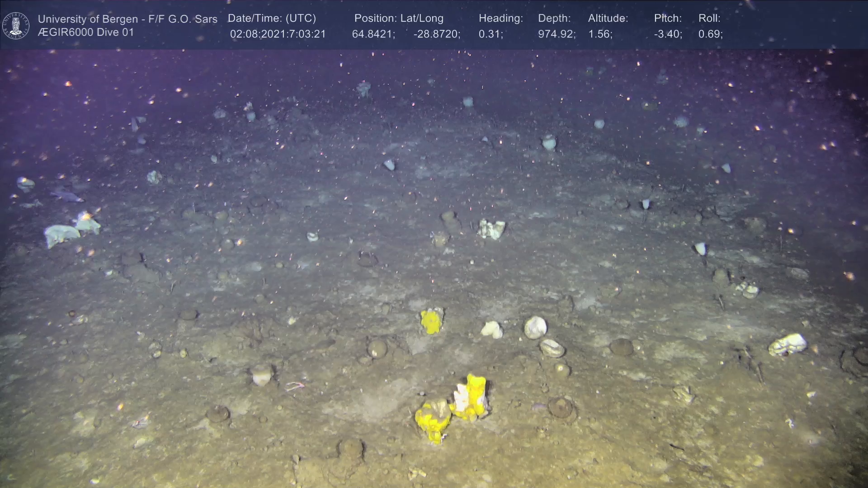The width and height of the screenshot is (868, 488).
Task: Click the Date/Time: (UTC) header
Action: 272,19
